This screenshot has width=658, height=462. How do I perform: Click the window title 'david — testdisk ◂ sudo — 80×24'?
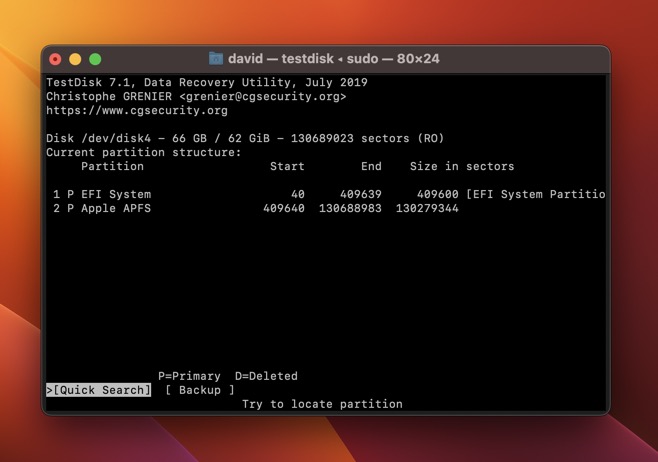pos(334,58)
